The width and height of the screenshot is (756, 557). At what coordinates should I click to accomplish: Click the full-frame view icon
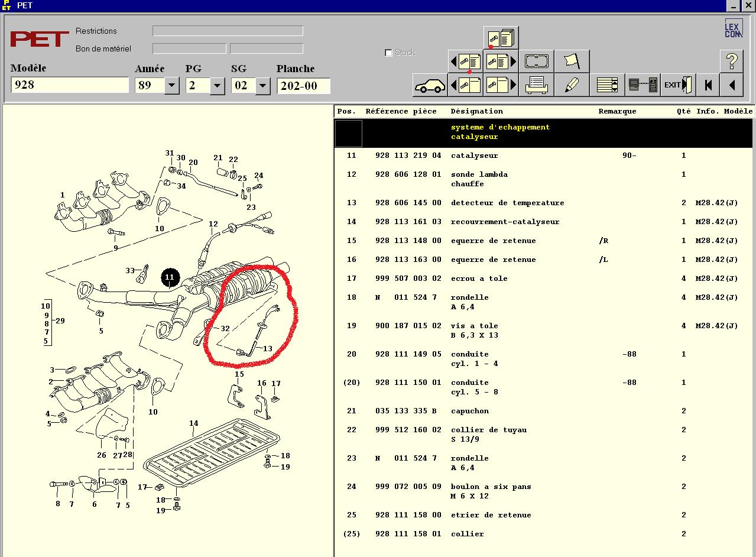coord(536,61)
